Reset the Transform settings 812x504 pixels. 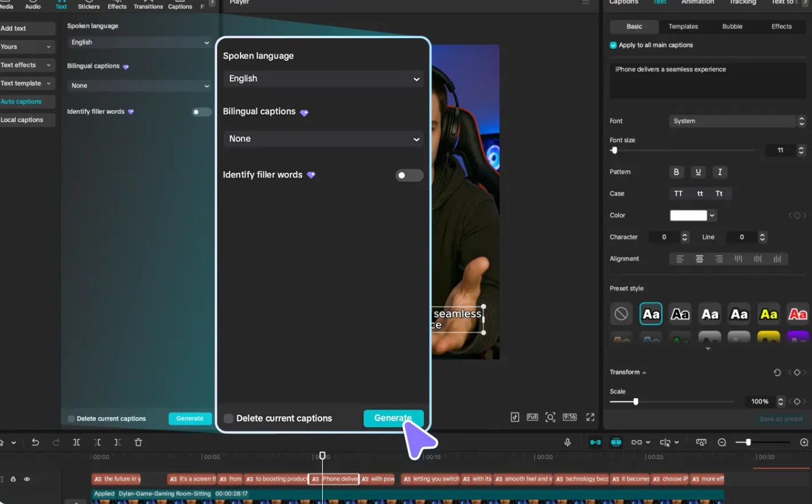(x=777, y=372)
